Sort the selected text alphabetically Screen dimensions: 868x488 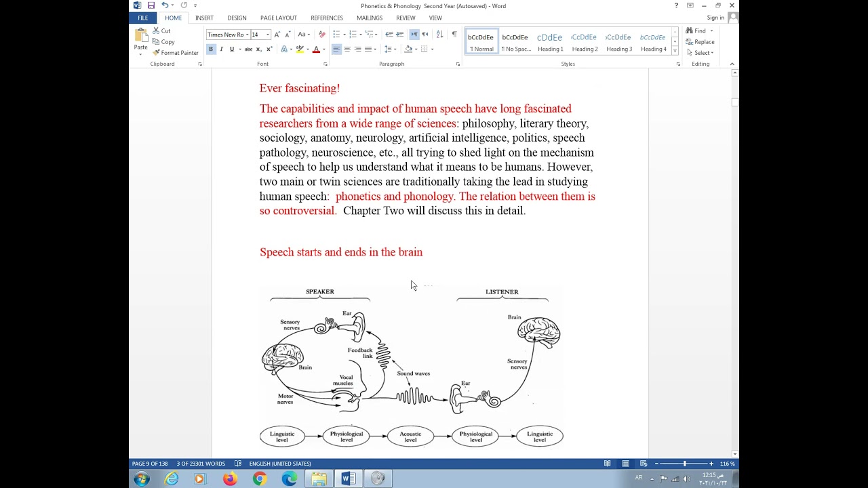[439, 35]
